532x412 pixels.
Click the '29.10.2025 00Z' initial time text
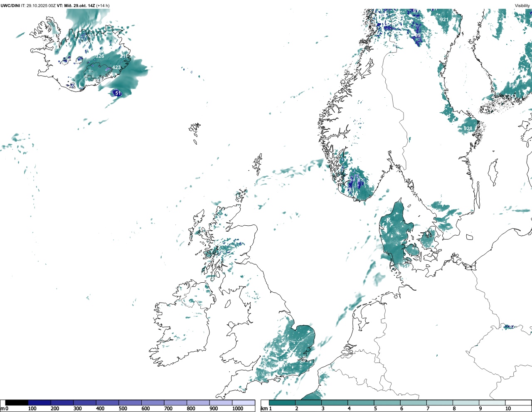41,6
